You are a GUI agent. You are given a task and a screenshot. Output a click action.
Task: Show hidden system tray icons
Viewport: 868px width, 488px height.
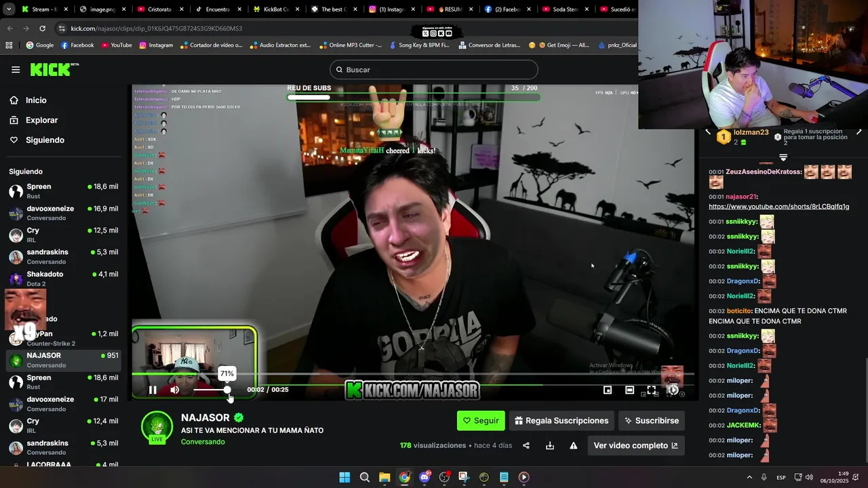749,477
